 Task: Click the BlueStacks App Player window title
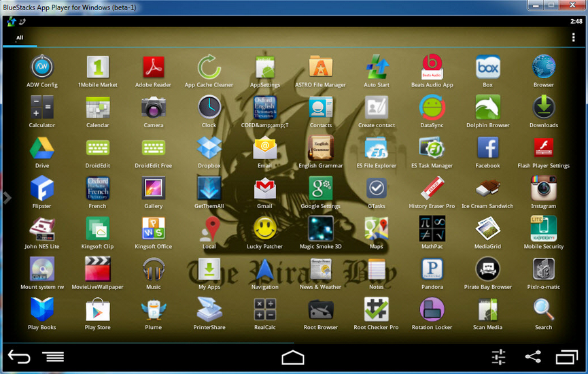(69, 7)
